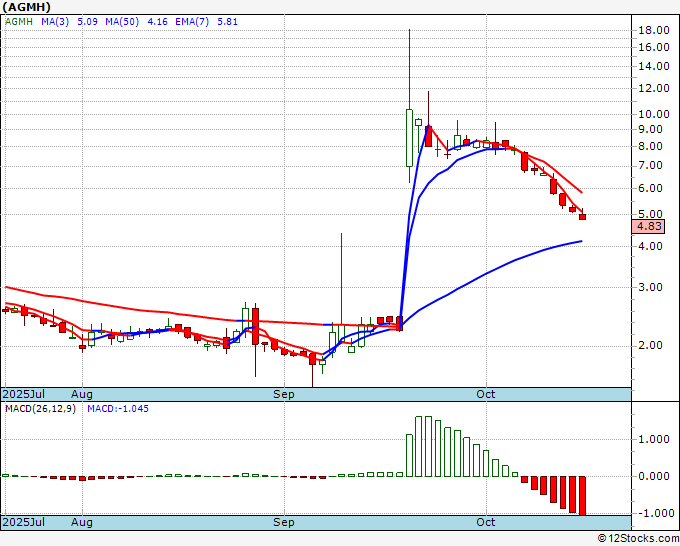Click the 16.00 price axis label

point(654,47)
